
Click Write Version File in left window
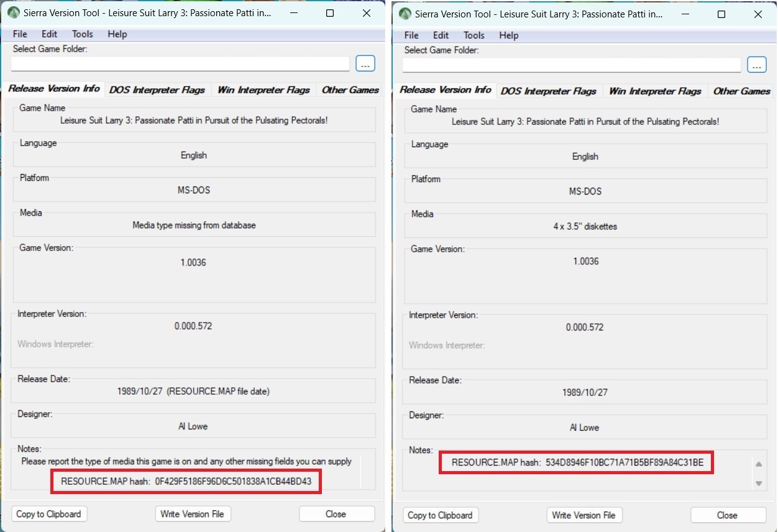(x=193, y=514)
